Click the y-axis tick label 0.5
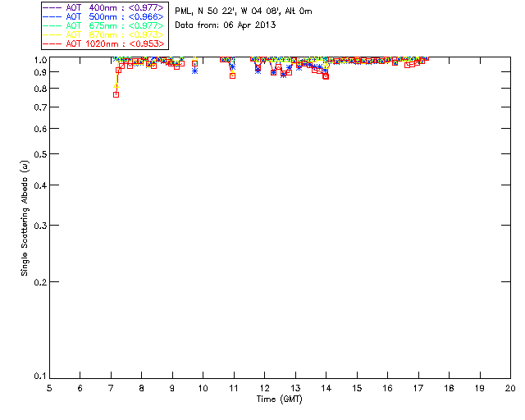 [x=40, y=154]
